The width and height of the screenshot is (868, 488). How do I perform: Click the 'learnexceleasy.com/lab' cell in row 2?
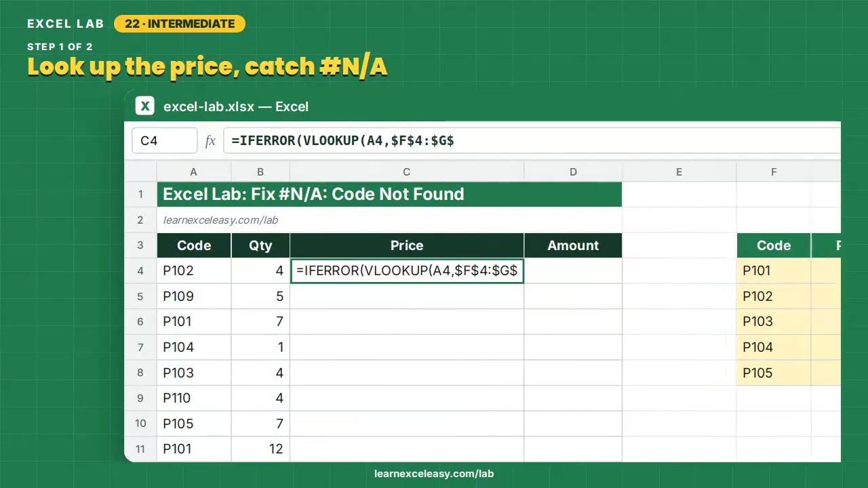coord(389,220)
